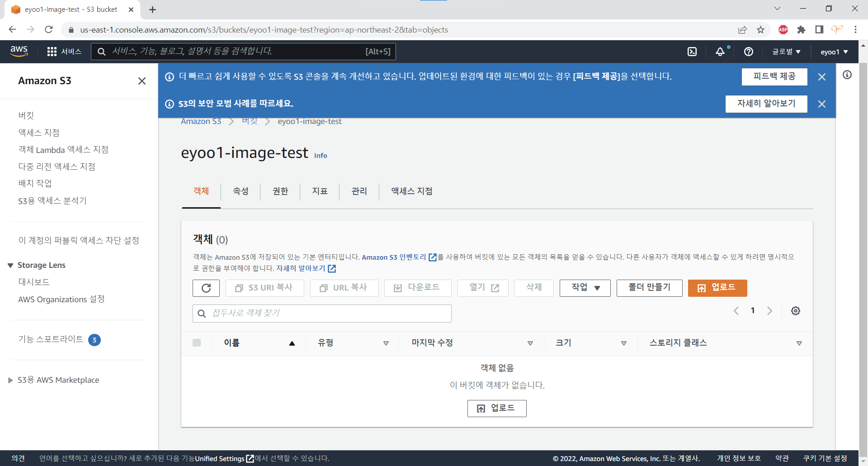The width and height of the screenshot is (868, 466).
Task: Sort by the 유형 column arrow
Action: click(x=386, y=343)
